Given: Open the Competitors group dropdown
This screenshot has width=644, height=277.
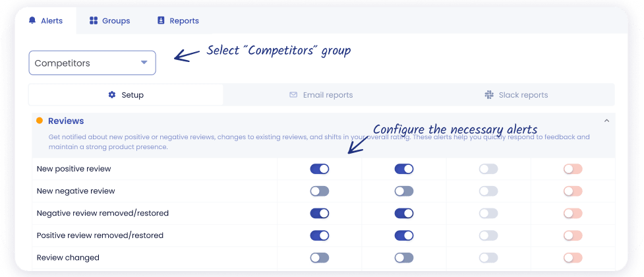Looking at the screenshot, I should coord(92,63).
